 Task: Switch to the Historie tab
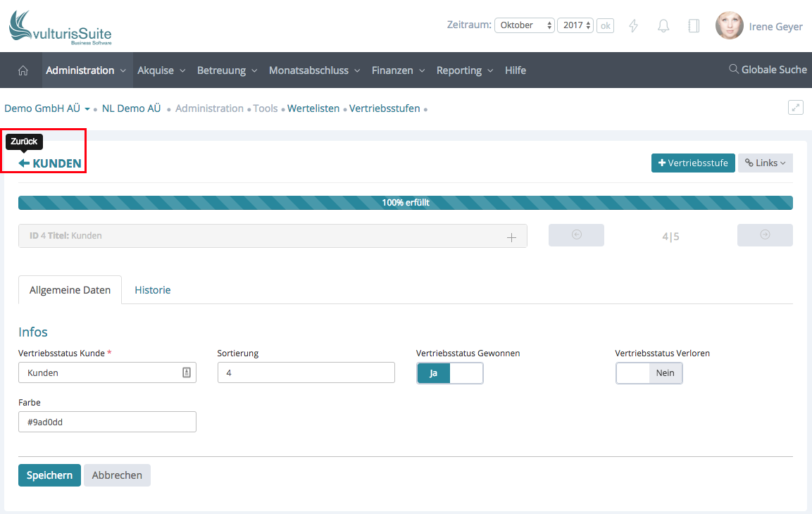pos(153,290)
